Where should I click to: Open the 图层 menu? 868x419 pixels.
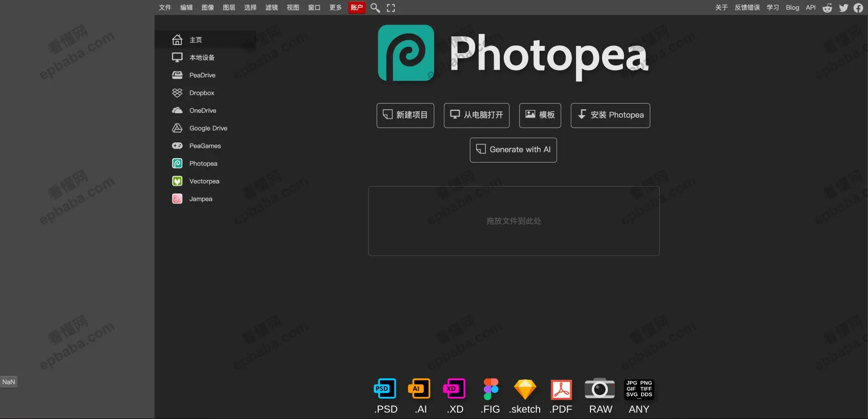click(x=229, y=7)
